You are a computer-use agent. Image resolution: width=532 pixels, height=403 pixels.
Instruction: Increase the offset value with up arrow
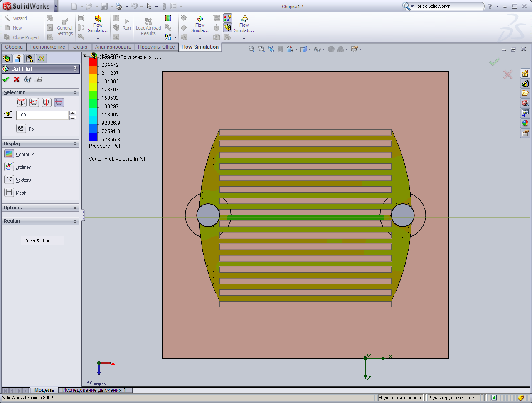coord(73,113)
